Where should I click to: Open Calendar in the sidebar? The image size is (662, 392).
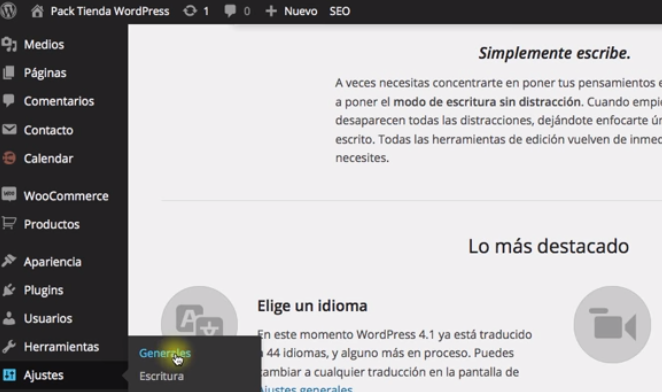49,158
